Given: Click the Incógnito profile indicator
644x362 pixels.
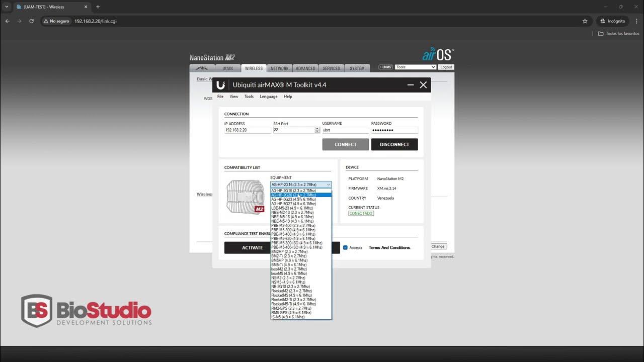Looking at the screenshot, I should 612,21.
